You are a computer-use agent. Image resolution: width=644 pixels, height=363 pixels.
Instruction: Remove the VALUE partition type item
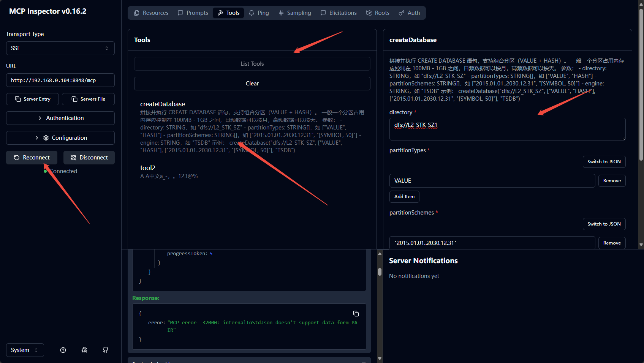pos(612,181)
